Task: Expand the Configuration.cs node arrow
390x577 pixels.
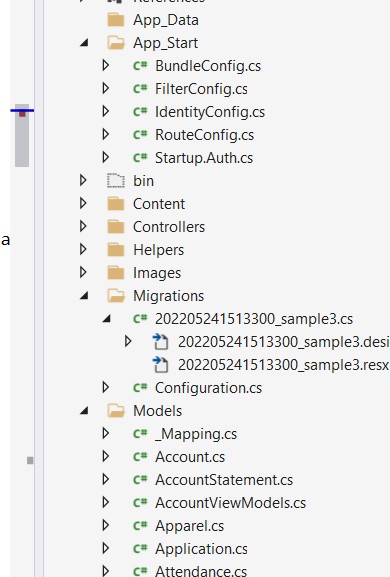Action: [x=106, y=387]
